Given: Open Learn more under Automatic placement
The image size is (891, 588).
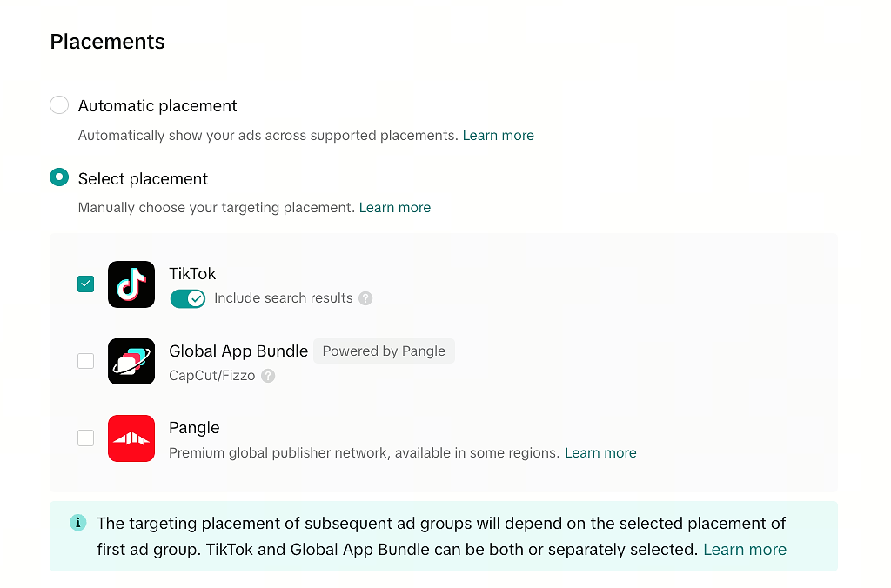Looking at the screenshot, I should (x=499, y=135).
